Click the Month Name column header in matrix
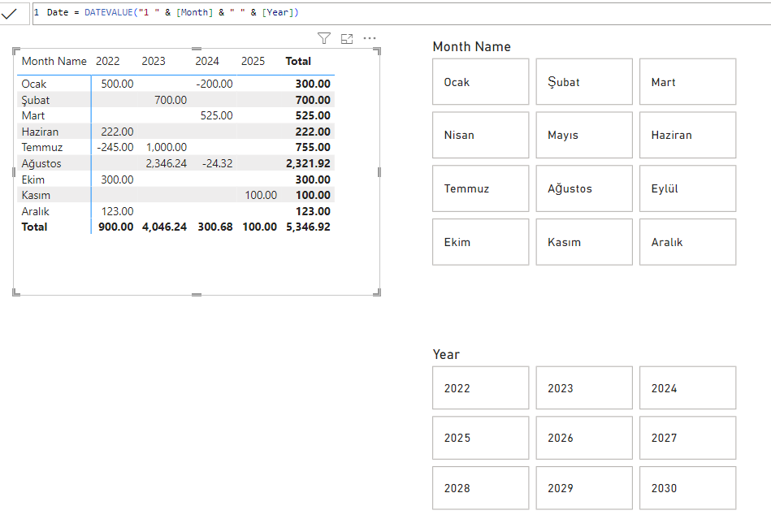Viewport: 771px width, 532px height. pyautogui.click(x=54, y=61)
